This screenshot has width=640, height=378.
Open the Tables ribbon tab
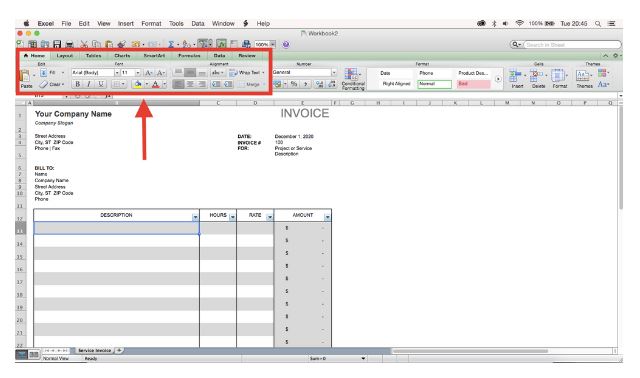pyautogui.click(x=93, y=56)
